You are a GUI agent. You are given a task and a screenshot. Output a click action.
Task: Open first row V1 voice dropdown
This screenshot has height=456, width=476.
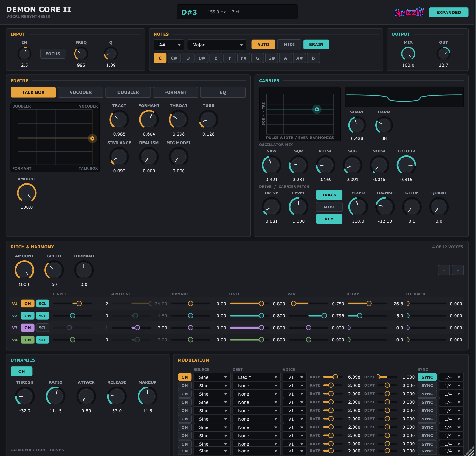point(294,377)
